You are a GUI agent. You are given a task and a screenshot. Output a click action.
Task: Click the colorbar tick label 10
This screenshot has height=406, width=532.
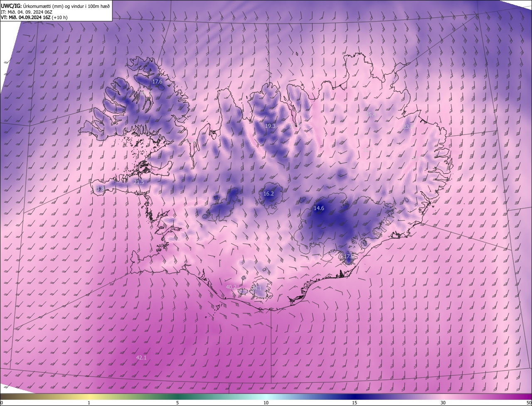tap(266, 403)
